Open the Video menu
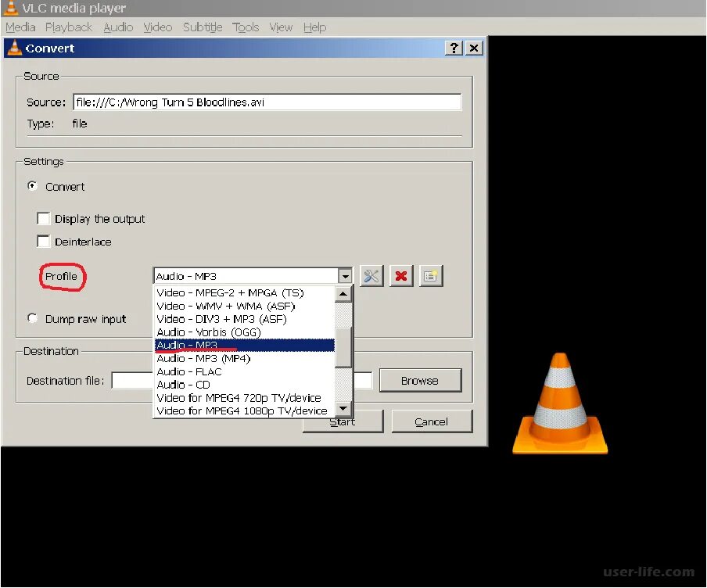Viewport: 707px width, 588px height. (x=158, y=27)
